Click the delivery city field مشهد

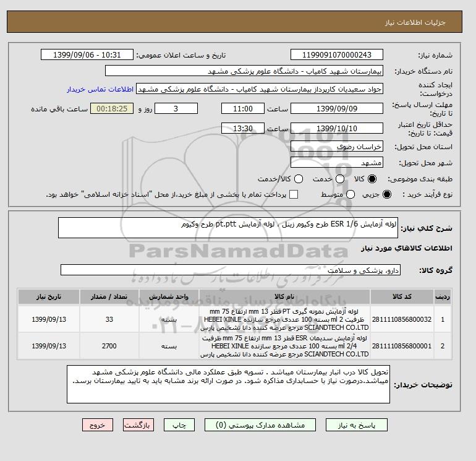point(337,163)
